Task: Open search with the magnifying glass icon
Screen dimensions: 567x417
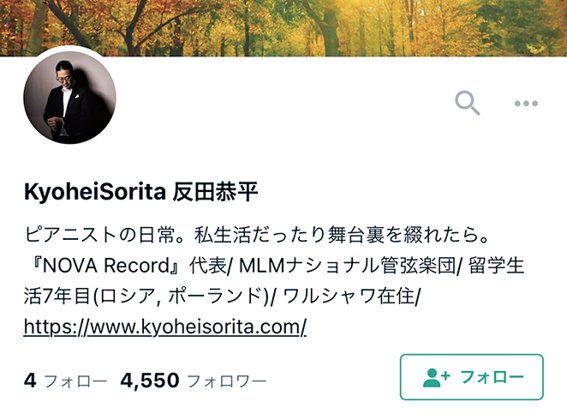Action: (467, 103)
